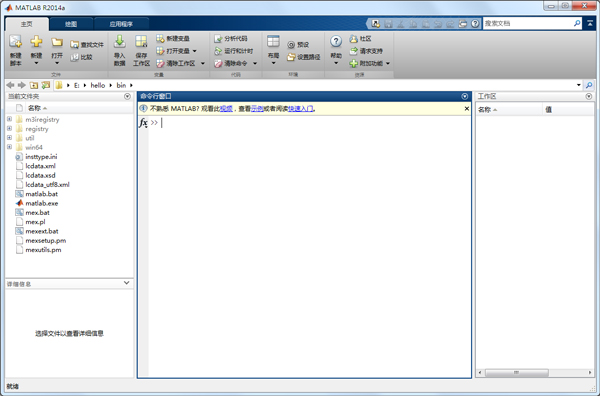
Task: Open the 当前文件夹 panel actions menu
Action: click(127, 96)
